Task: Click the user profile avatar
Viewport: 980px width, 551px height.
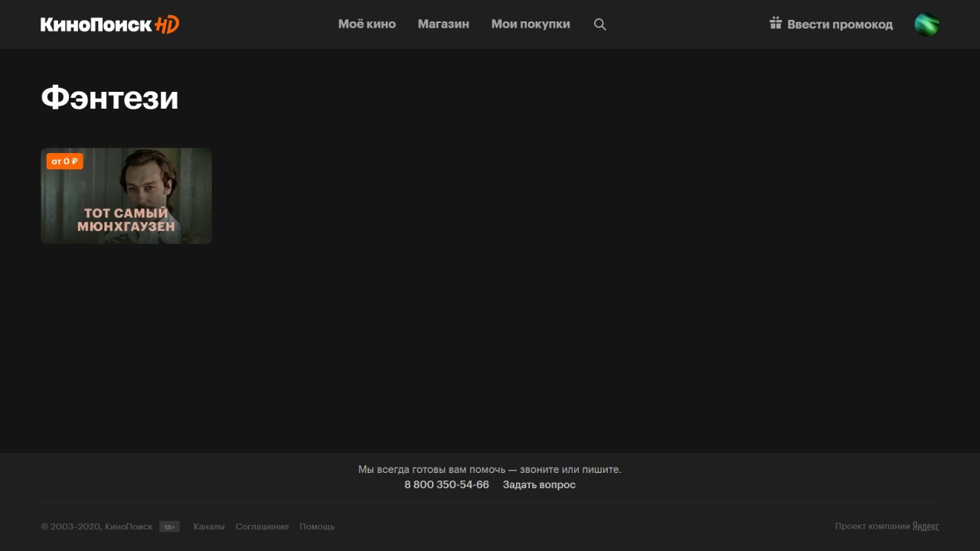Action: tap(926, 24)
